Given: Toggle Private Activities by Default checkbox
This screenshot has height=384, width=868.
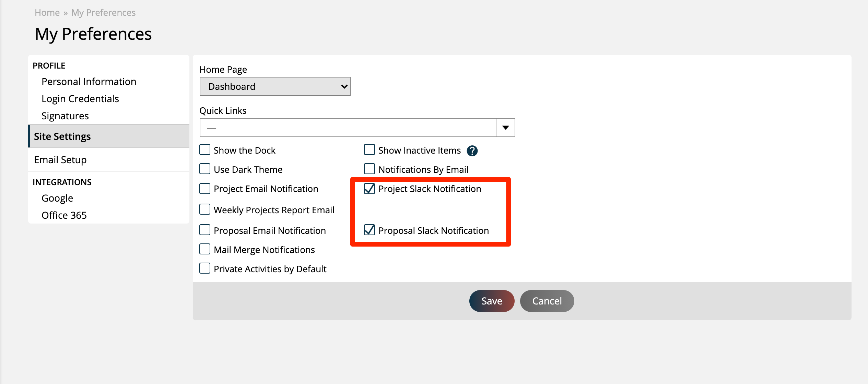Looking at the screenshot, I should coord(206,269).
